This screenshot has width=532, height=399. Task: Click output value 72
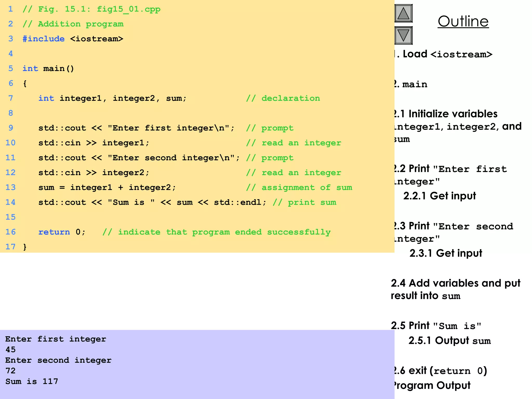10,371
